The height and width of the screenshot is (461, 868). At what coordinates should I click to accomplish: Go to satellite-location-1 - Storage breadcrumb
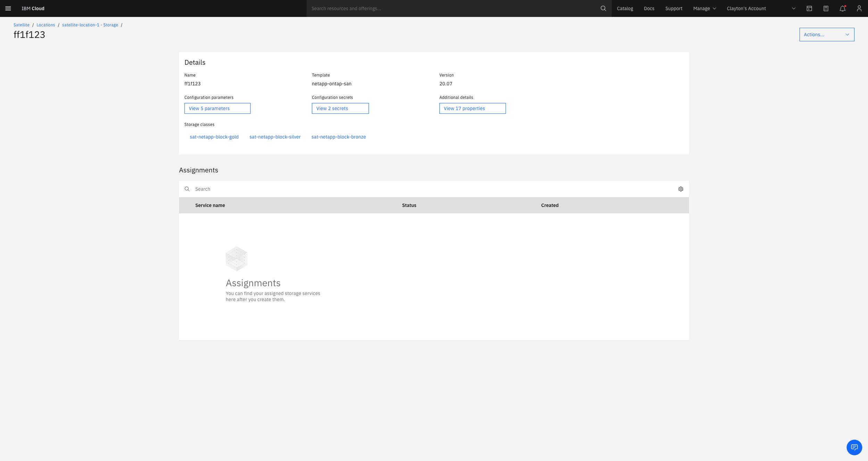[90, 25]
